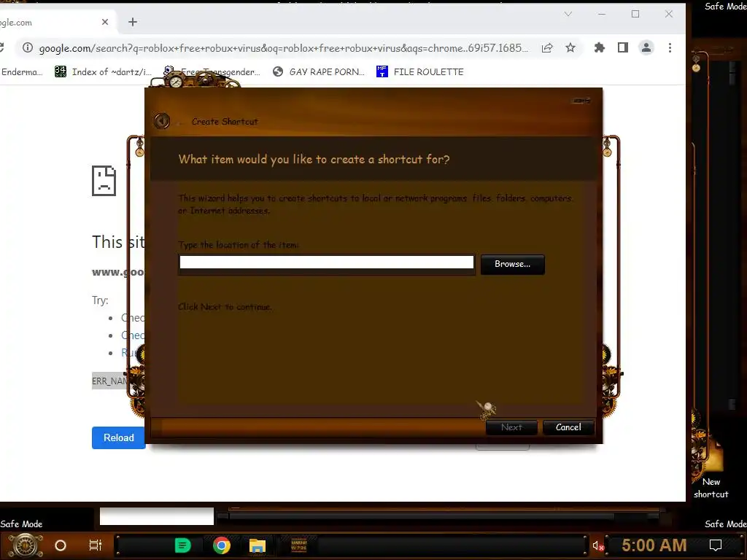
Task: Select the New shortcut desktop icon
Action: (711, 469)
